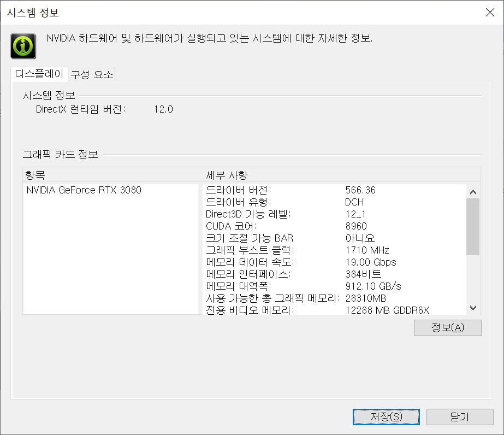
Task: Click the 384비트 value
Action: pos(363,274)
